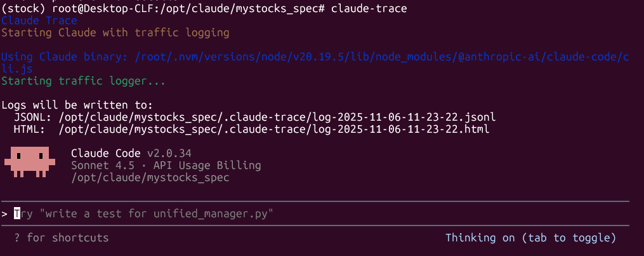Click the prompt input field placeholder text
The height and width of the screenshot is (256, 644).
144,213
